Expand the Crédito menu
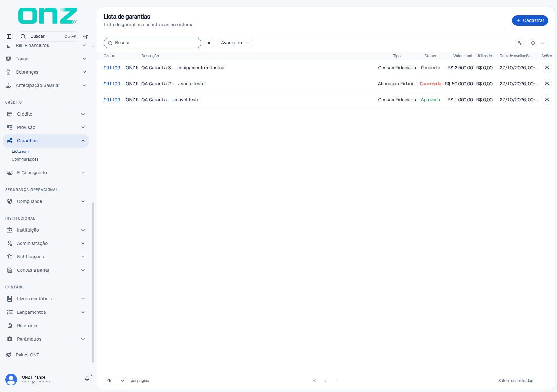This screenshot has height=392, width=557. pos(46,114)
